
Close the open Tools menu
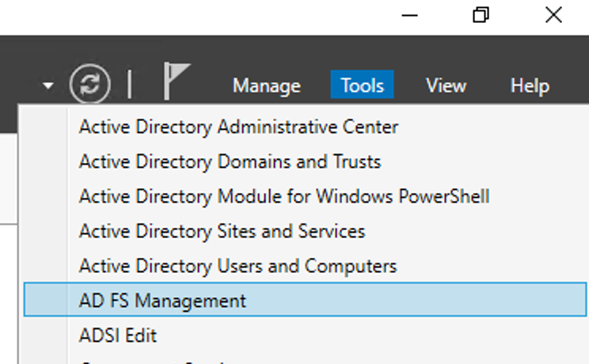362,85
